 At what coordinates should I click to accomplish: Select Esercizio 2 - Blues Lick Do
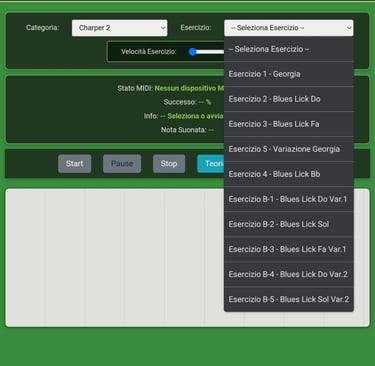[289, 99]
